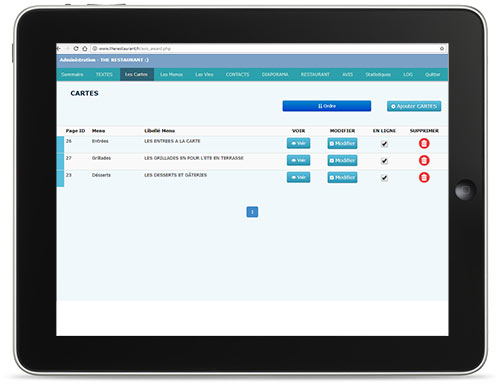
Task: Open the iPad home button
Action: (x=465, y=190)
